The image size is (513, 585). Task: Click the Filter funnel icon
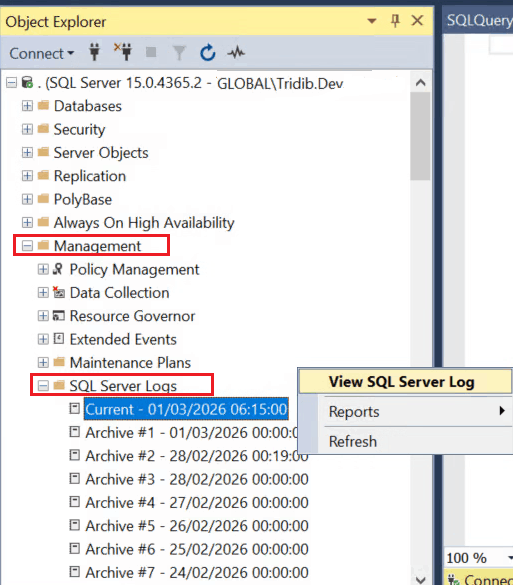click(179, 53)
